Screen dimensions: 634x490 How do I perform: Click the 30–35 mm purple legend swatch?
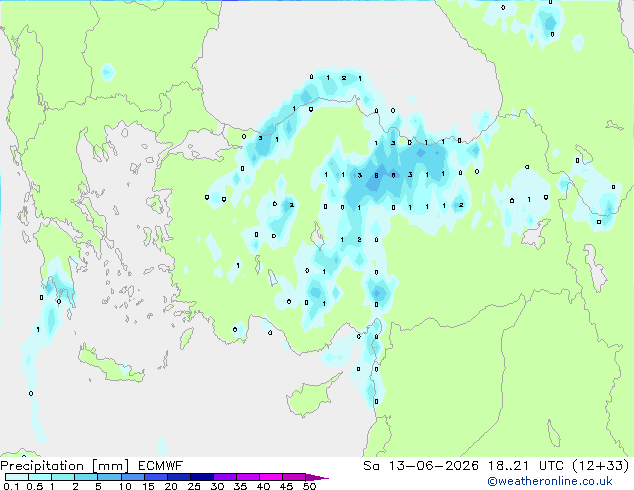coord(225,477)
